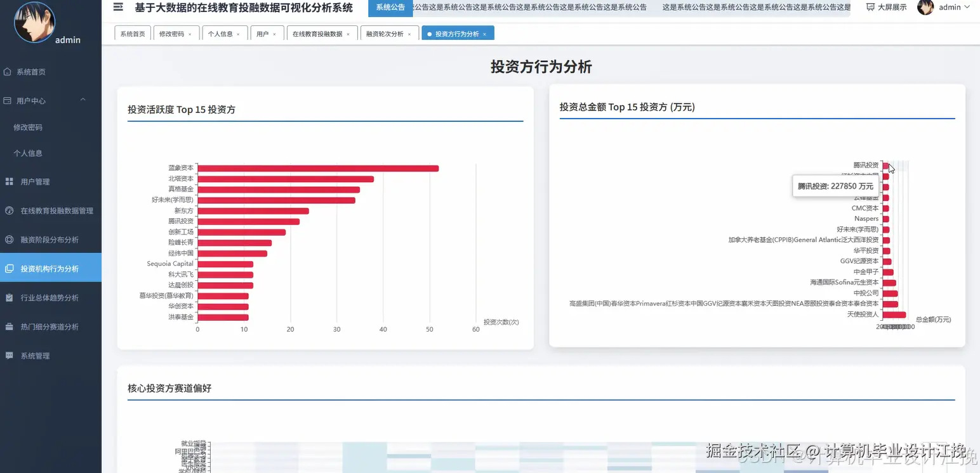
Task: Click the 大屏展示 link text
Action: [x=892, y=8]
